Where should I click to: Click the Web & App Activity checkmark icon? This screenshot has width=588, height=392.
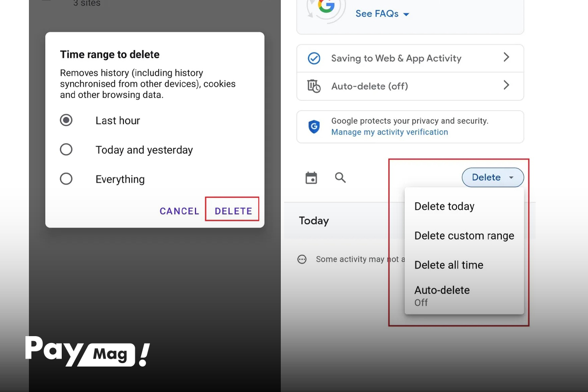tap(314, 58)
